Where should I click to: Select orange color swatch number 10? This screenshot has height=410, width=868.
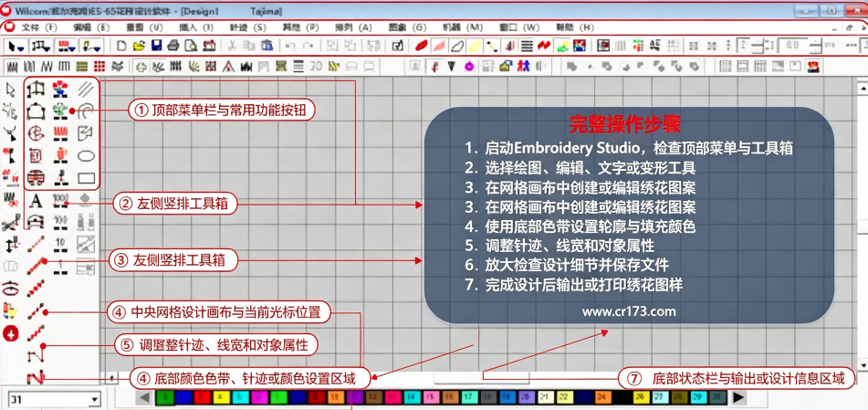coord(336,397)
